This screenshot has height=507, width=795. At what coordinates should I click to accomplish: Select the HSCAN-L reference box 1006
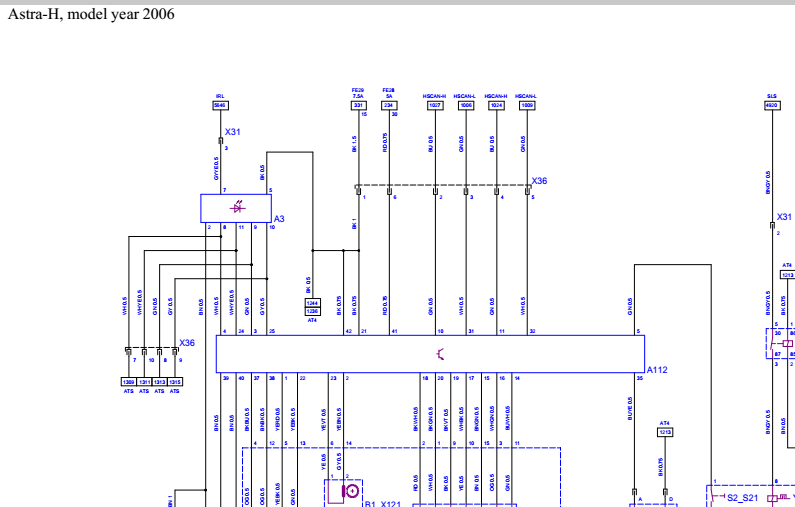click(466, 105)
